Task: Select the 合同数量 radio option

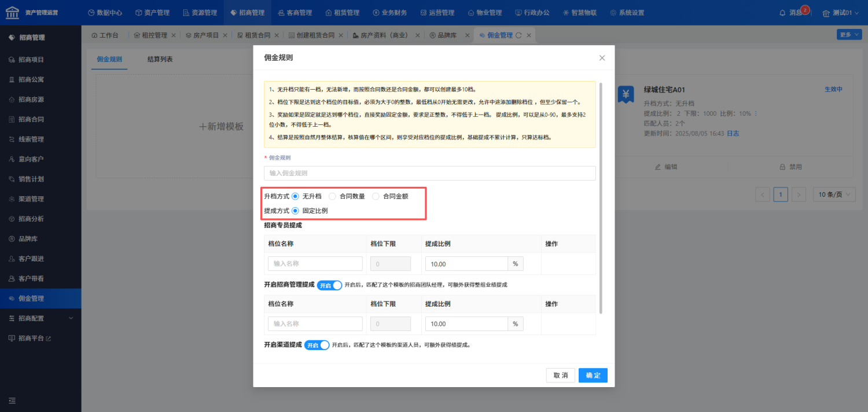Action: (x=347, y=196)
